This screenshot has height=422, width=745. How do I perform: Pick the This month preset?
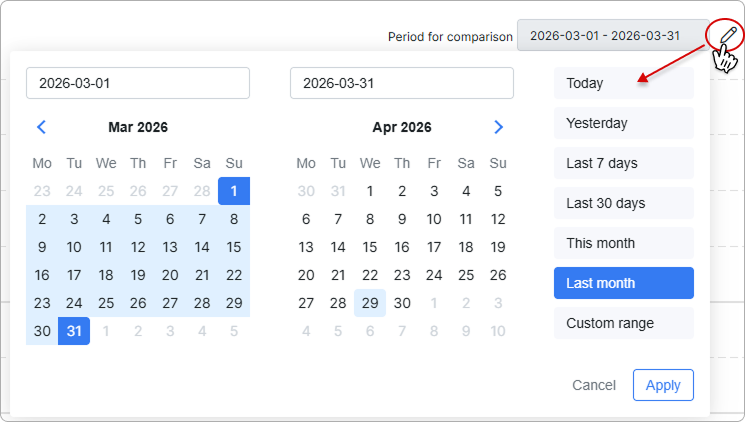tap(624, 243)
